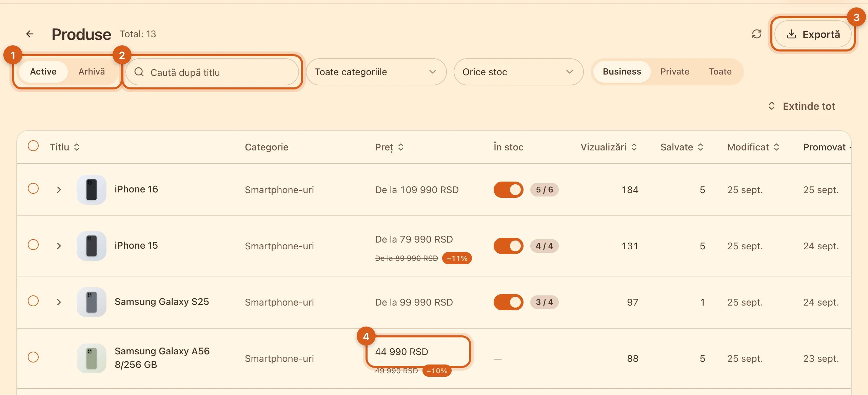Click the search magnifier icon
Image resolution: width=868 pixels, height=395 pixels.
(139, 72)
